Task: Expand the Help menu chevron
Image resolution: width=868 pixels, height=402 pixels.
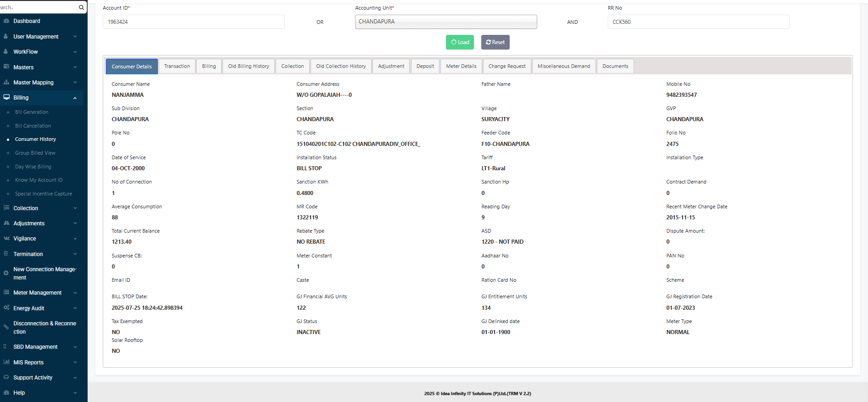Action: coord(75,393)
